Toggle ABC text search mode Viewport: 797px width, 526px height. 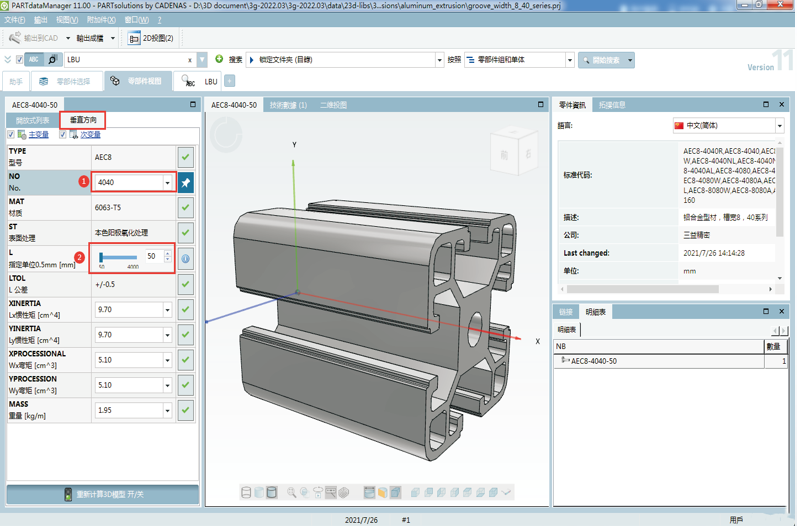[34, 59]
